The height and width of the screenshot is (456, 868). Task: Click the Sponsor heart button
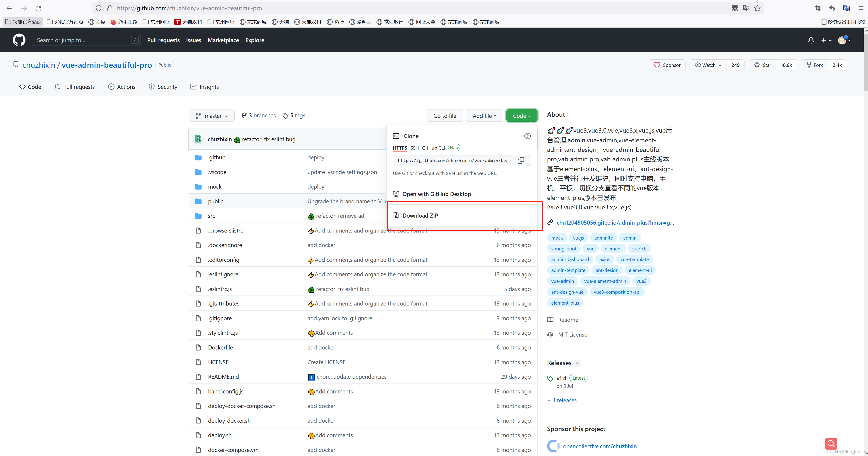click(667, 65)
